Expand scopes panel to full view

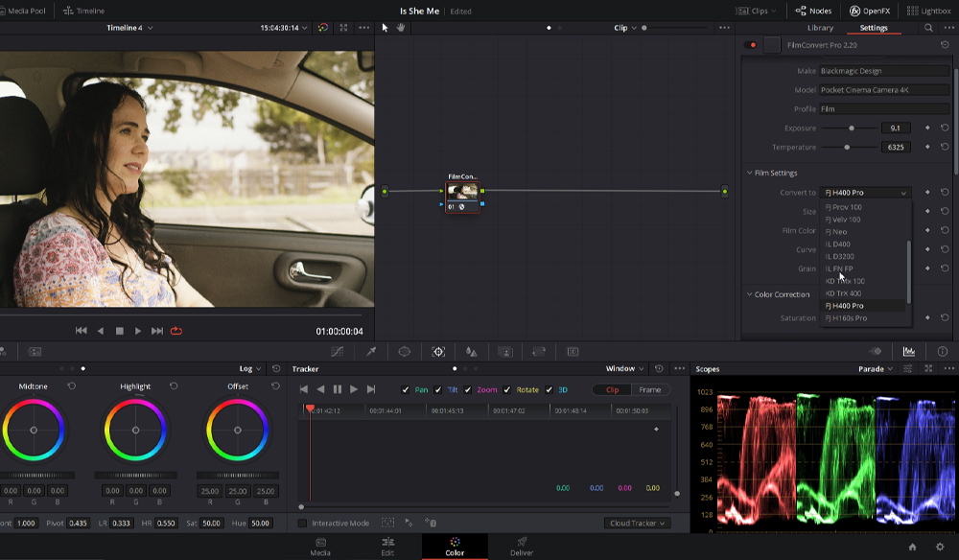[928, 368]
